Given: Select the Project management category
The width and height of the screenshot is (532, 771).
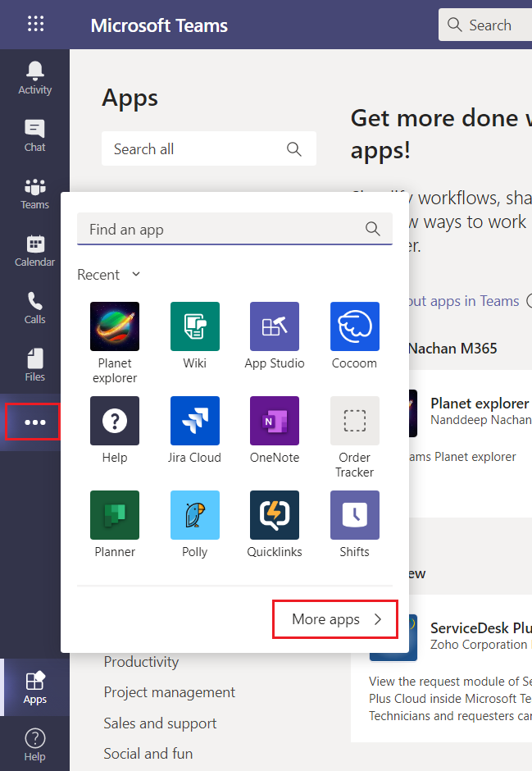Looking at the screenshot, I should (x=169, y=692).
